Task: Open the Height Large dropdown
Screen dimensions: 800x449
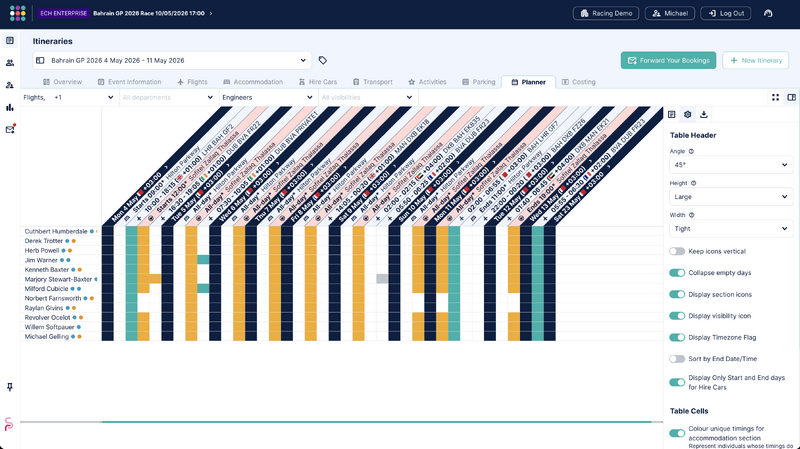Action: pyautogui.click(x=731, y=196)
